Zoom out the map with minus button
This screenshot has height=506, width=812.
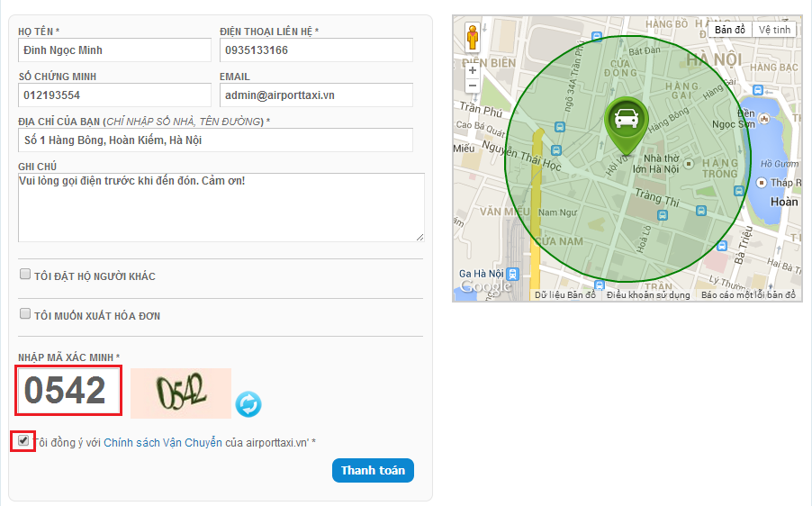[473, 86]
